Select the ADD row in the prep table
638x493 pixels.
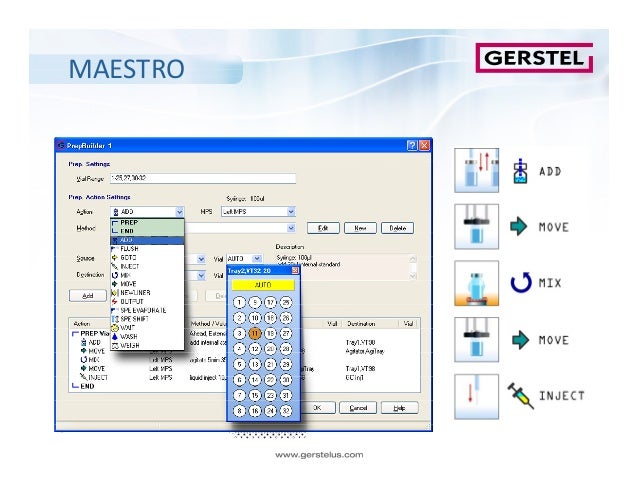(x=244, y=342)
